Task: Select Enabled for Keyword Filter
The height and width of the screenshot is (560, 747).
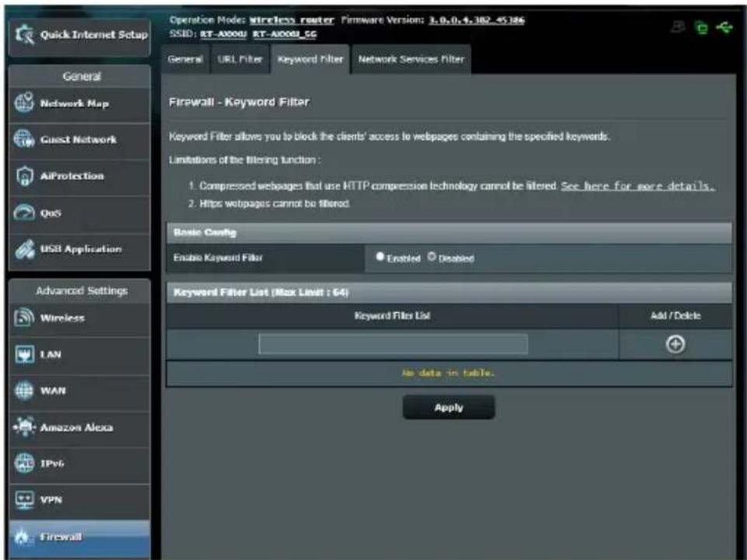Action: (x=380, y=257)
